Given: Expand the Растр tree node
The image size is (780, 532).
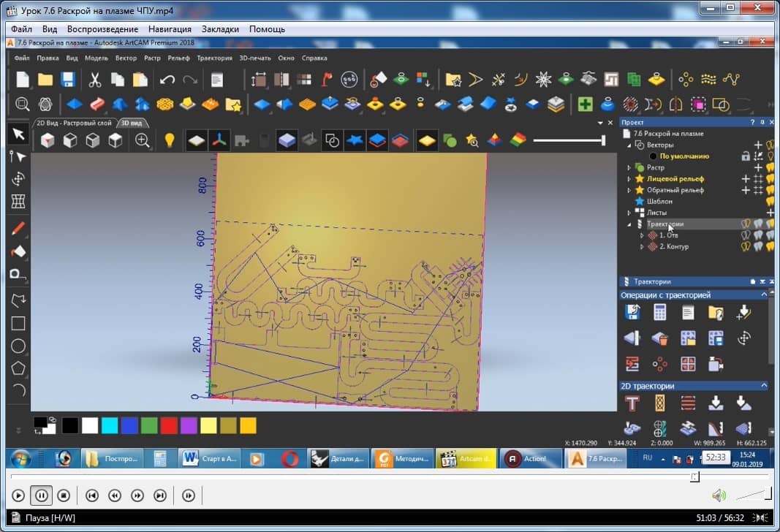Looking at the screenshot, I should (x=629, y=167).
